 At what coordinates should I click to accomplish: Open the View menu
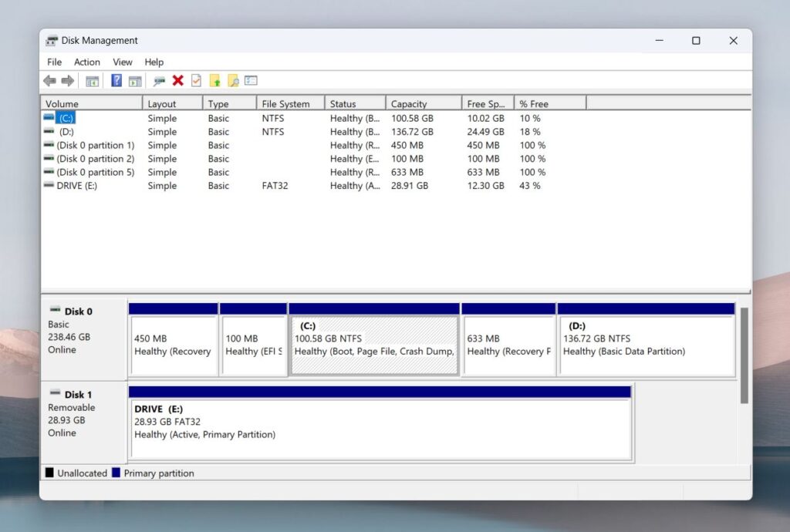pyautogui.click(x=122, y=62)
